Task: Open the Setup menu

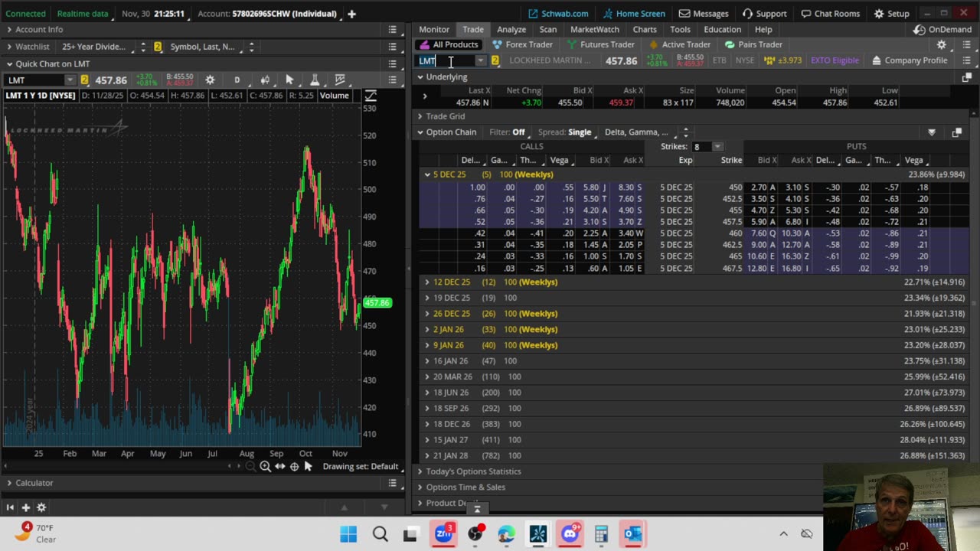Action: (x=892, y=14)
